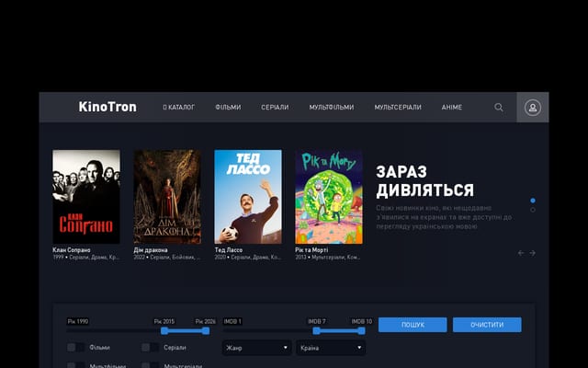This screenshot has width=588, height=368.
Task: Click the Зараз дивляться heading
Action: point(424,181)
